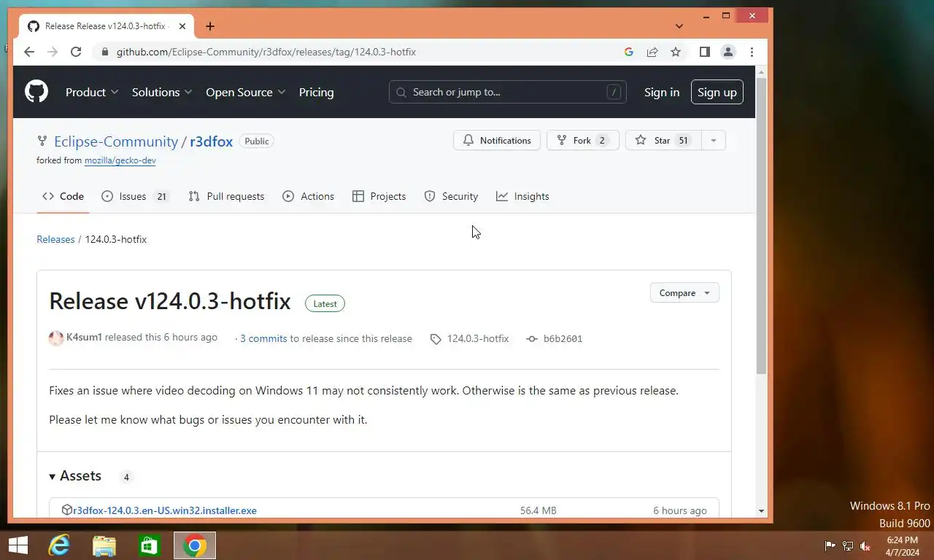Close the Release v124.0.3-hotfix tab

182,26
